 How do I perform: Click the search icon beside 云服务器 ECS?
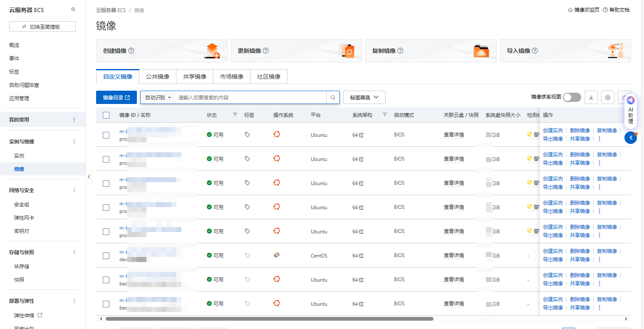[73, 10]
